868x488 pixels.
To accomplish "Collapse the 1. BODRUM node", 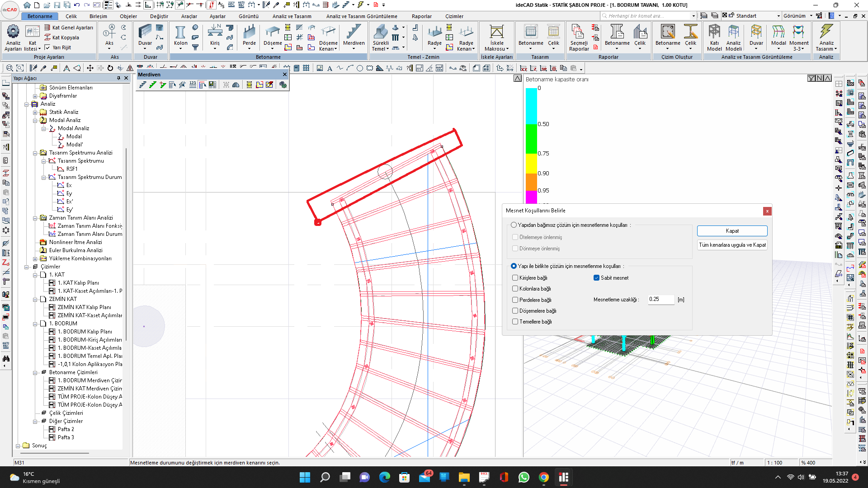I will pos(35,324).
